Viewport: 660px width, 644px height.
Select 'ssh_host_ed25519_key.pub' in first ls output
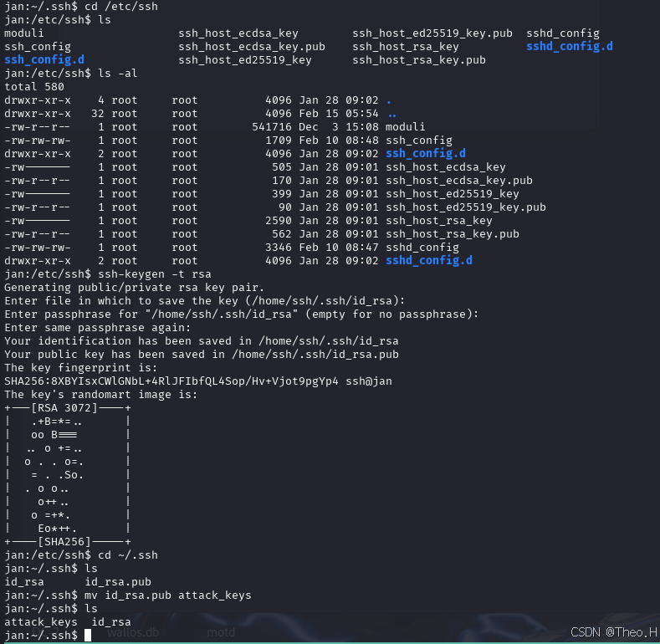[432, 33]
